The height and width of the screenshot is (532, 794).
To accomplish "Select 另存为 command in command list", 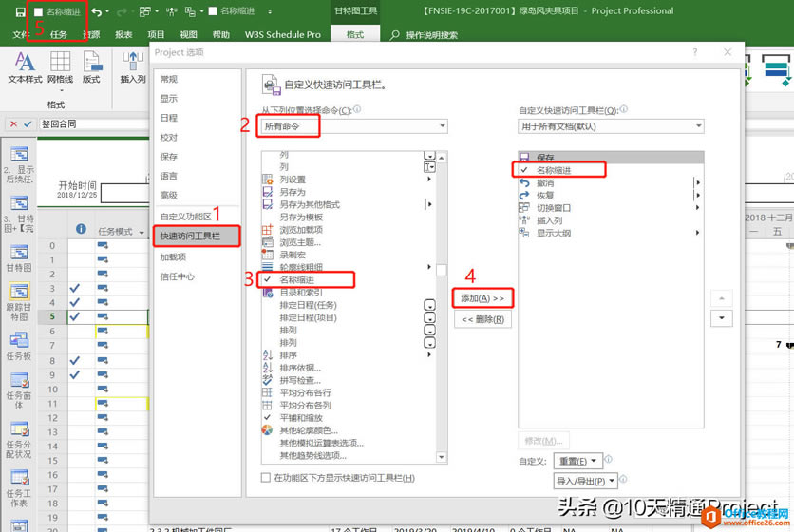I will tap(293, 192).
